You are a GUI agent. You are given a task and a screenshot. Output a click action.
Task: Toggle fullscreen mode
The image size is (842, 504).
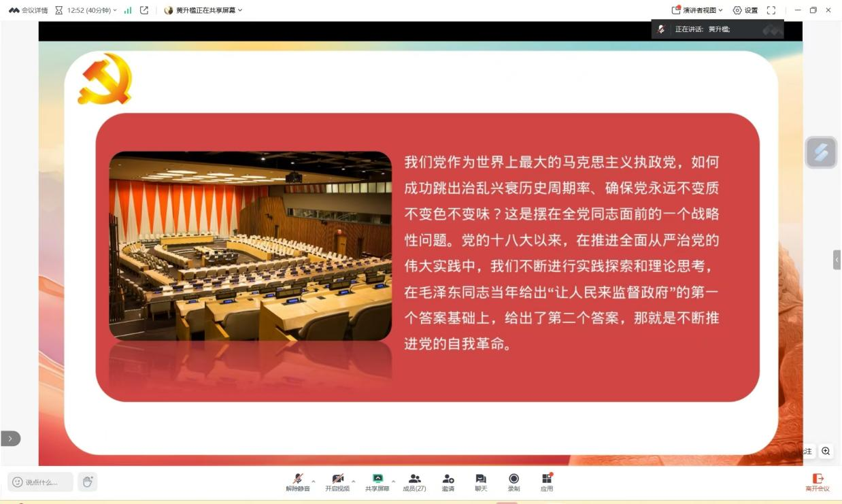tap(771, 10)
